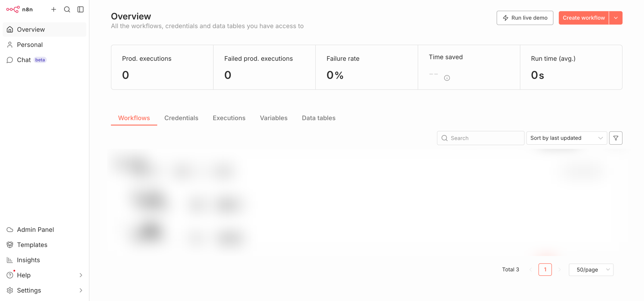Screen dimensions: 644x301
Task: Click the Create workflow button
Action: (x=584, y=18)
